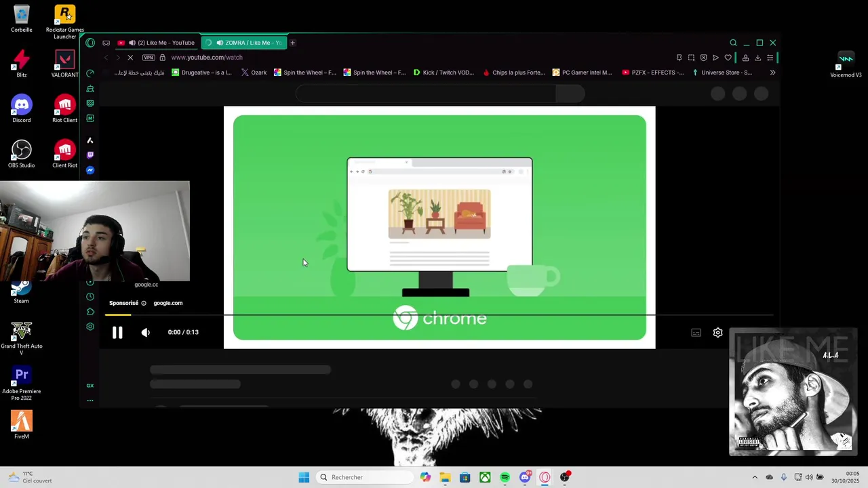
Task: Open sidebar three-dots more menu
Action: click(x=90, y=401)
